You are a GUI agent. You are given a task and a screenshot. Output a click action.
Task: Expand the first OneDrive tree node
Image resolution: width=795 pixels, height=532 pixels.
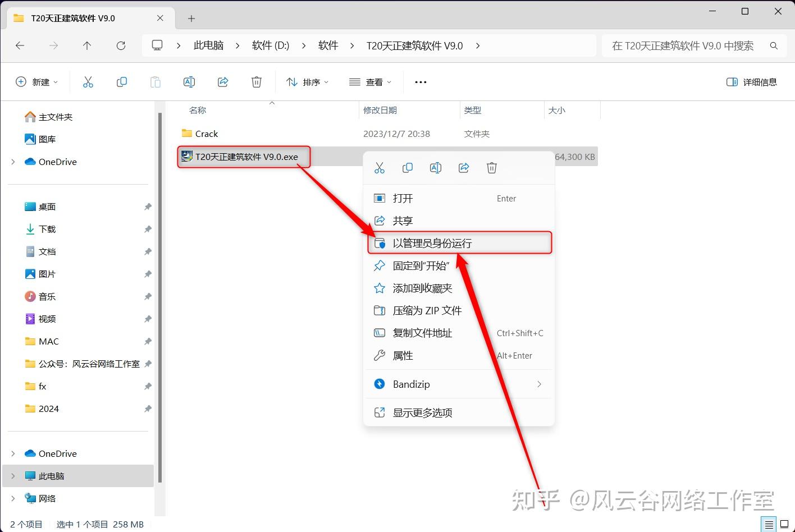coord(13,162)
